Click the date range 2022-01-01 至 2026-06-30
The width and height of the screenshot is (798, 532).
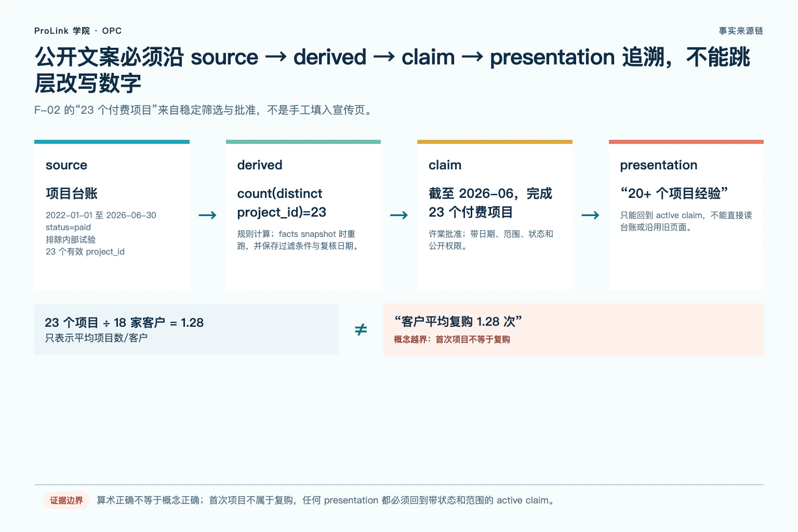[x=101, y=215]
